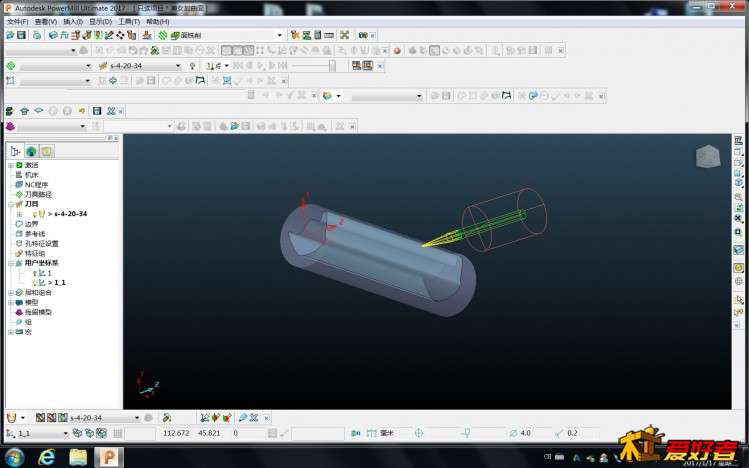The image size is (749, 468).
Task: Toggle the tool light bulb in toolbar
Action: [192, 66]
